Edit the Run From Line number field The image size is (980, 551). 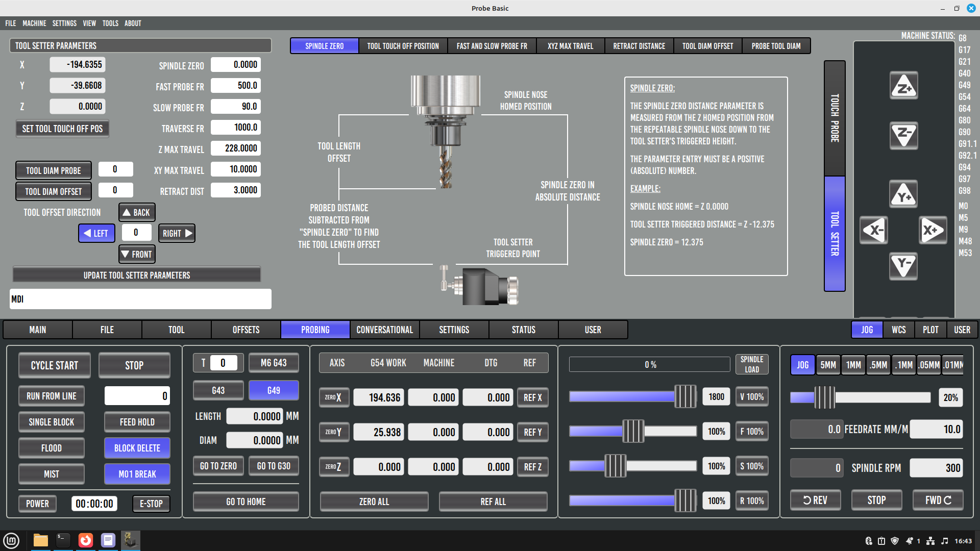(137, 396)
